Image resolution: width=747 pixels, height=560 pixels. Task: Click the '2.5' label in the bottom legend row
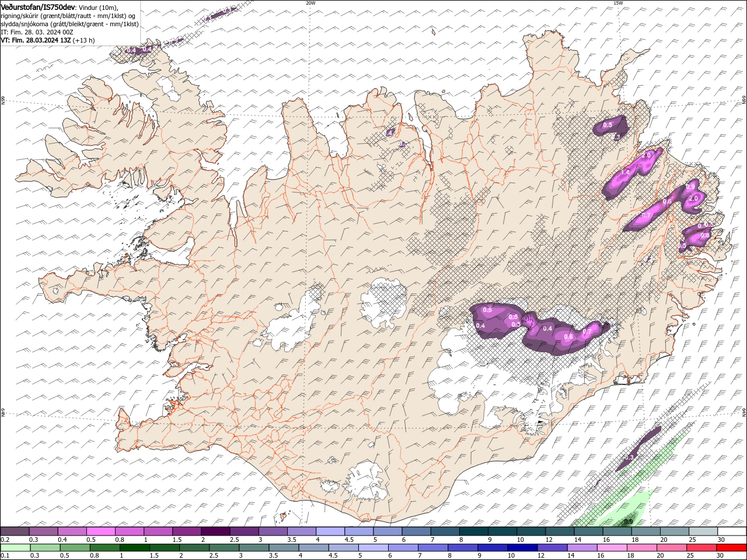tap(214, 556)
